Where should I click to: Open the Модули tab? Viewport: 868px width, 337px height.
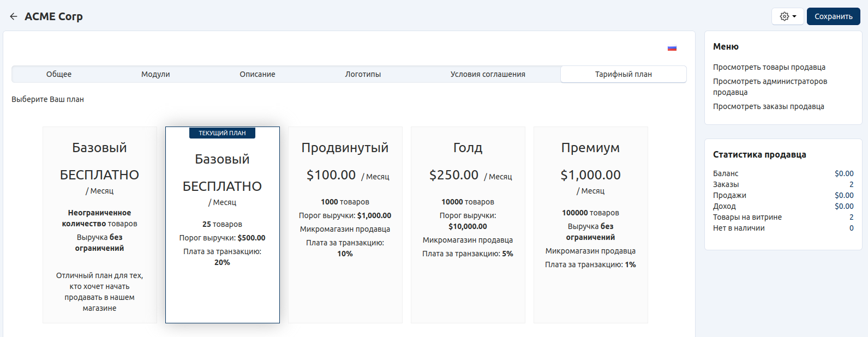point(155,74)
